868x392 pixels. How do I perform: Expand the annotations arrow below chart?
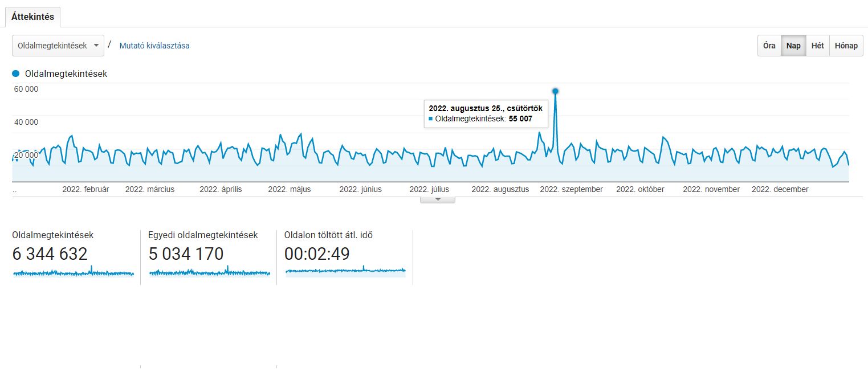437,199
